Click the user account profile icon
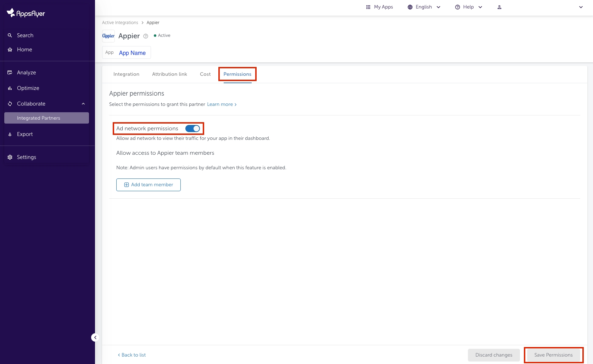593x364 pixels. point(499,7)
